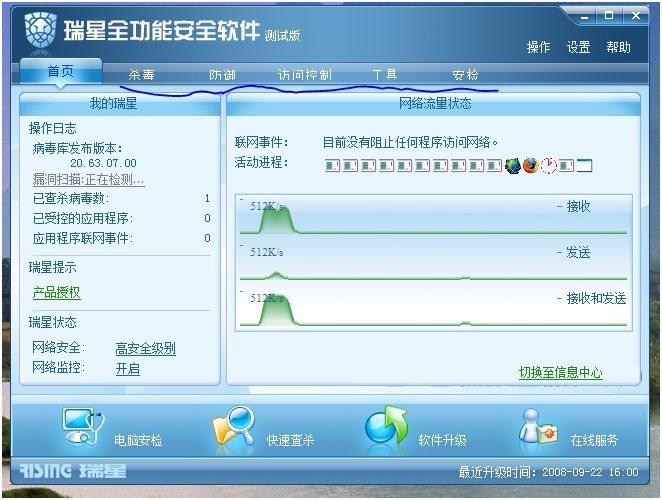Click the 操作日志 heading
The image size is (662, 500).
pos(53,128)
